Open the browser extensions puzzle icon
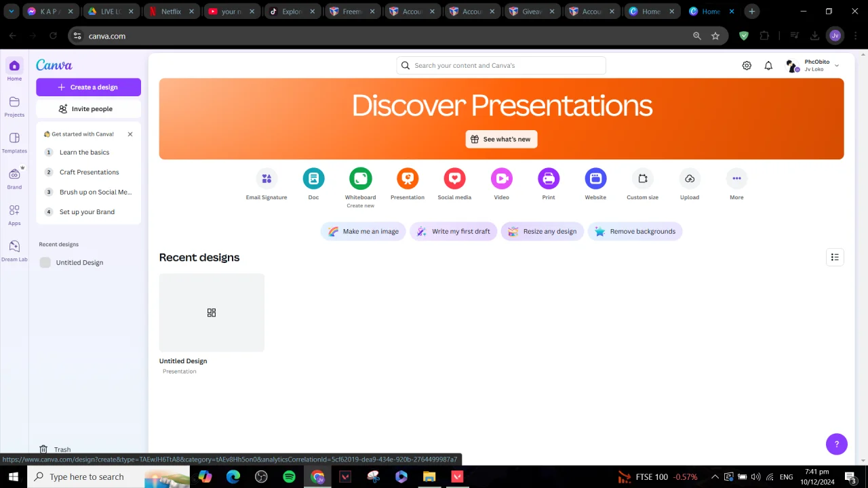 765,36
